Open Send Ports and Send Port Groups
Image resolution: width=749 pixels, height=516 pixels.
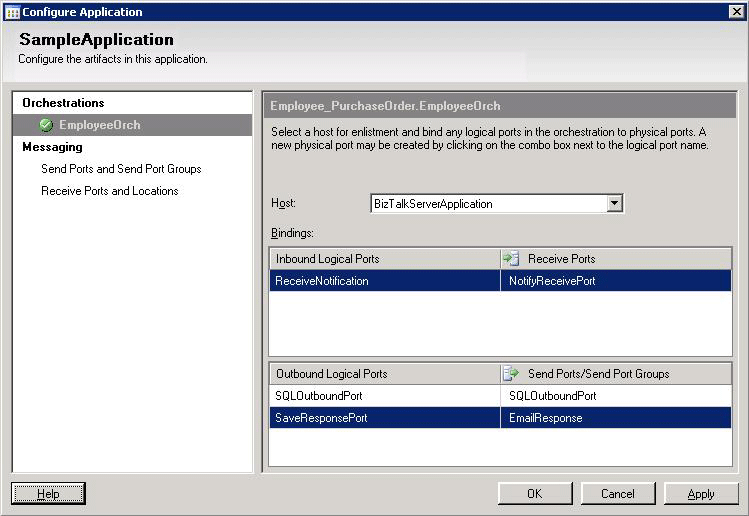121,169
